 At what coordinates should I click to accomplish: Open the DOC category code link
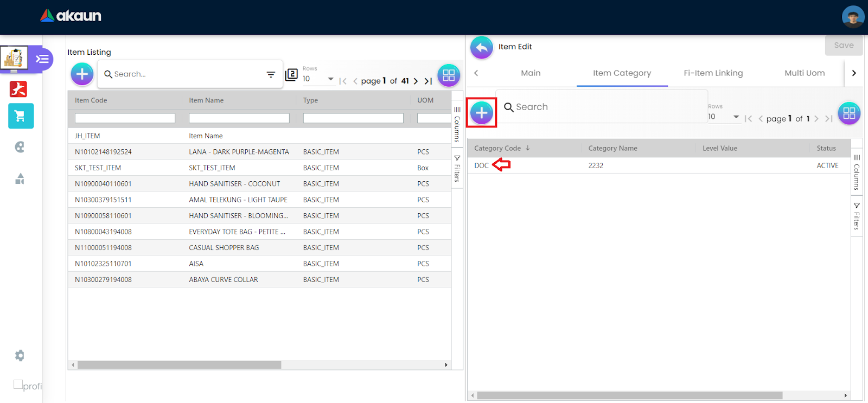481,165
